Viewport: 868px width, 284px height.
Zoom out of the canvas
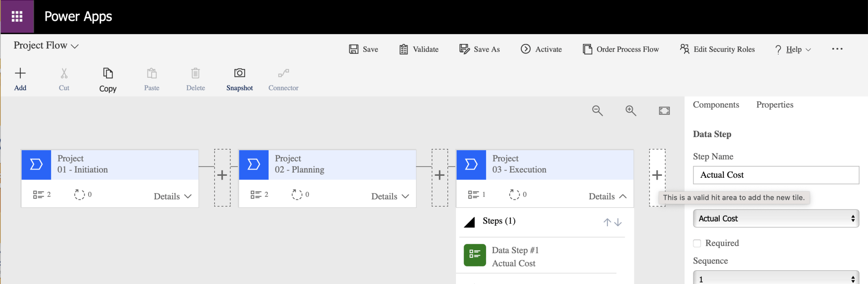[597, 111]
